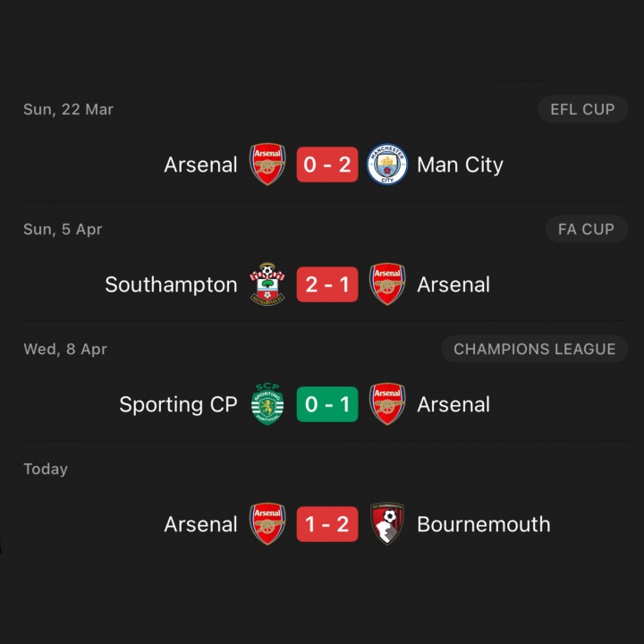Click the Southampton club crest
Viewport: 644px width, 644px height.
(x=267, y=284)
